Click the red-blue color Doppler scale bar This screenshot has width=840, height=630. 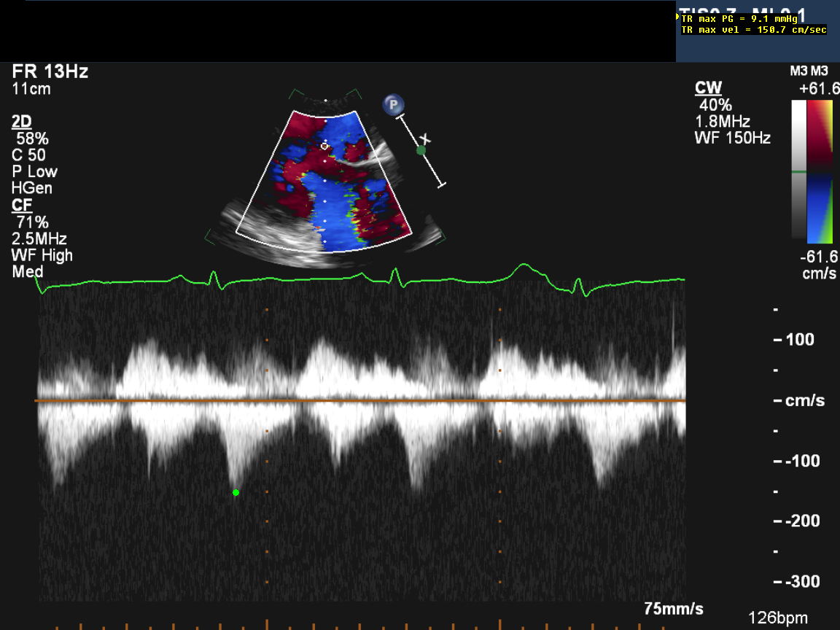[x=821, y=171]
